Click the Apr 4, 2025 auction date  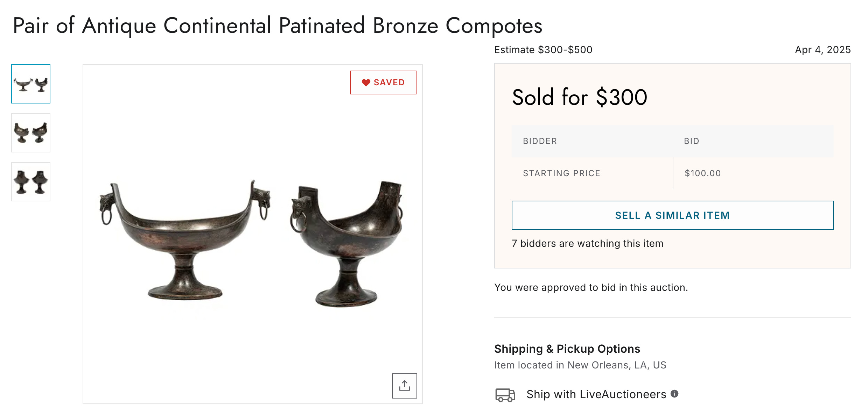(x=822, y=50)
